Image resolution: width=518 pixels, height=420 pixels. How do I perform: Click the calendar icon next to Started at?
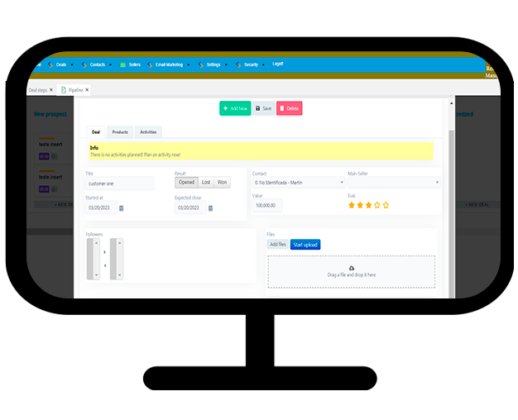(122, 208)
